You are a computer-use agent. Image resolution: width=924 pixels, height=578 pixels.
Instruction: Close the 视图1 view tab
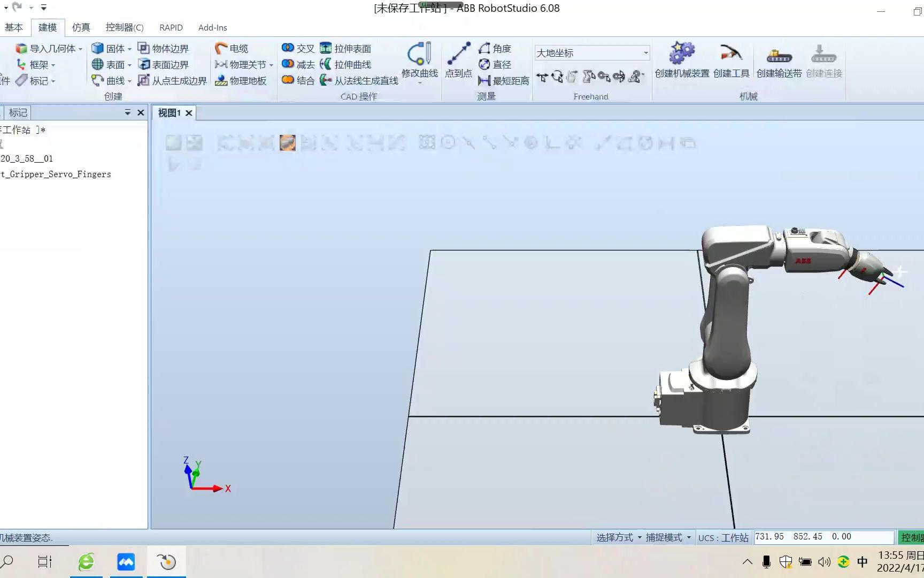(x=189, y=113)
